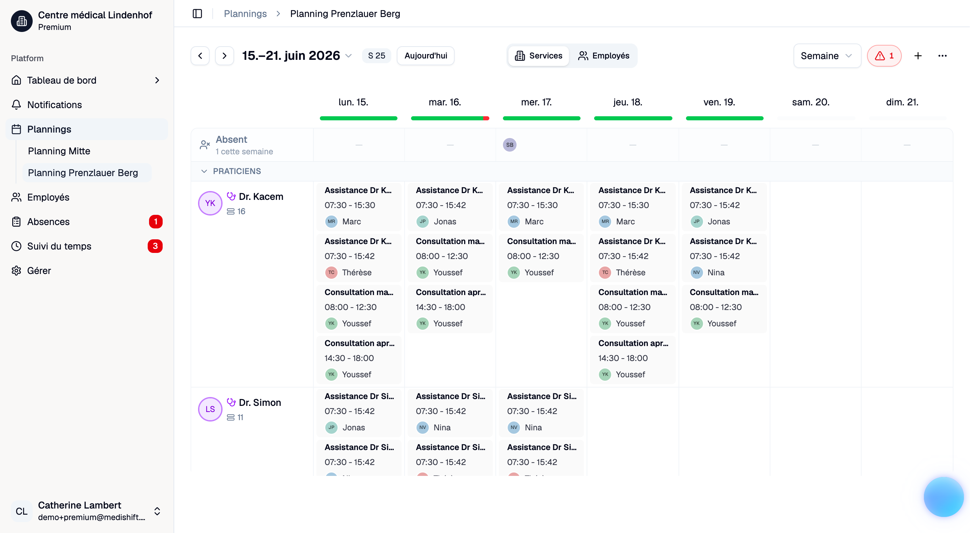Select Planning Mitte in sidebar

pos(59,151)
